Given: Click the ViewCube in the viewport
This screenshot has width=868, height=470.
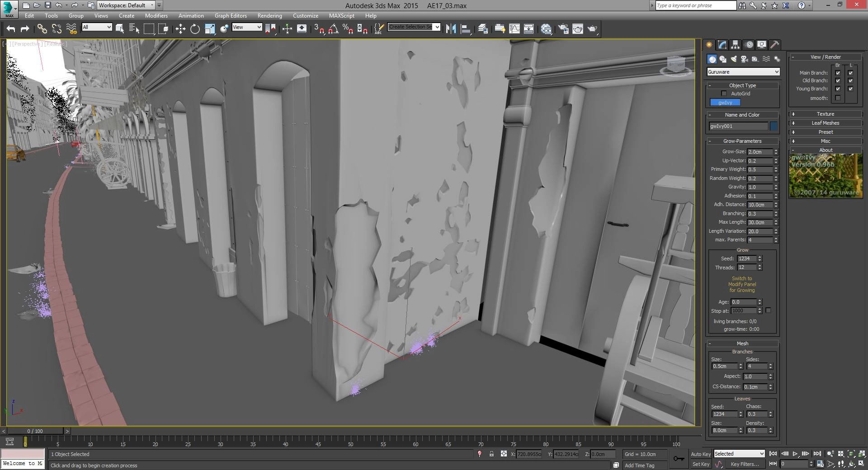Looking at the screenshot, I should coord(676,66).
